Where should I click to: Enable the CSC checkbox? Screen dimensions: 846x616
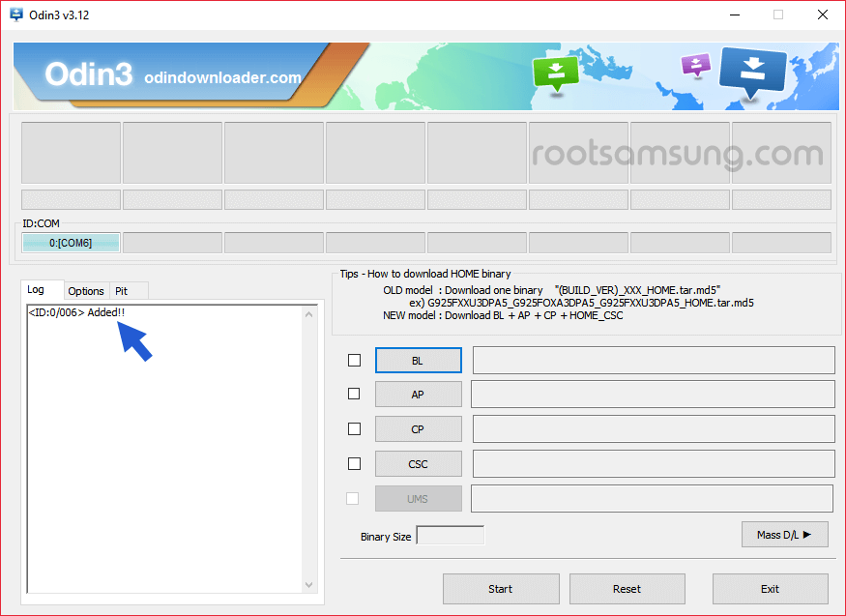click(354, 463)
